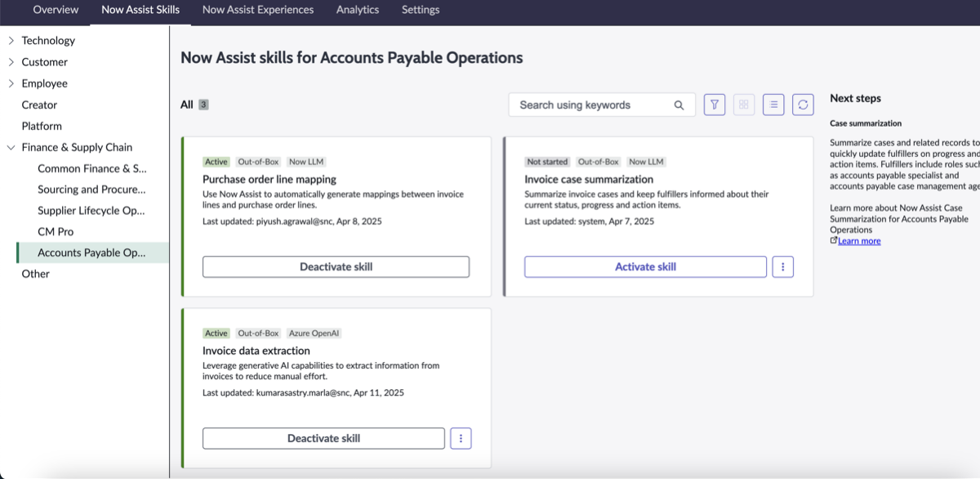Click Active badge on Purchase order line mapping
Screen dimensions: 980x479
(216, 162)
